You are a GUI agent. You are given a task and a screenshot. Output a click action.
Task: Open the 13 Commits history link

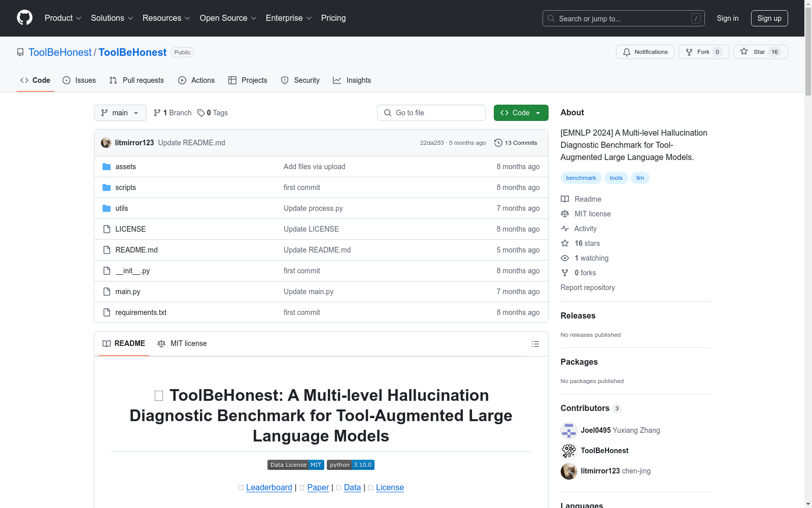(516, 143)
